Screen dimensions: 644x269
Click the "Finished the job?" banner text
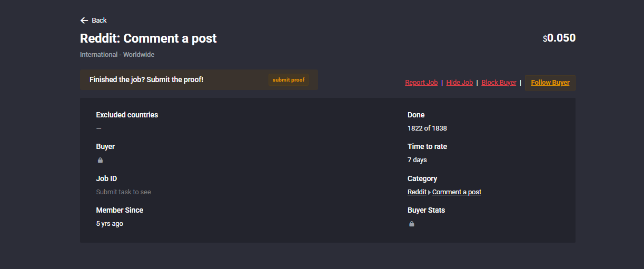[146, 80]
